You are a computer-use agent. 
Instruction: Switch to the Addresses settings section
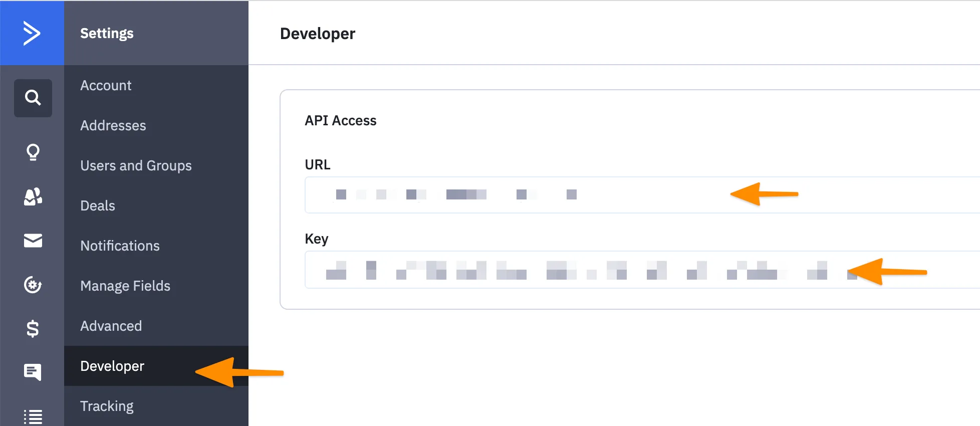(113, 125)
